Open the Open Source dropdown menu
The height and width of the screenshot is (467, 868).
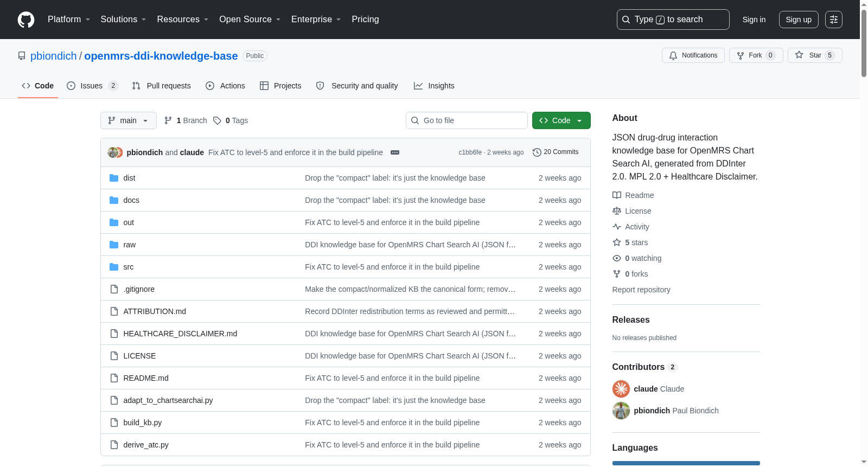click(x=250, y=20)
